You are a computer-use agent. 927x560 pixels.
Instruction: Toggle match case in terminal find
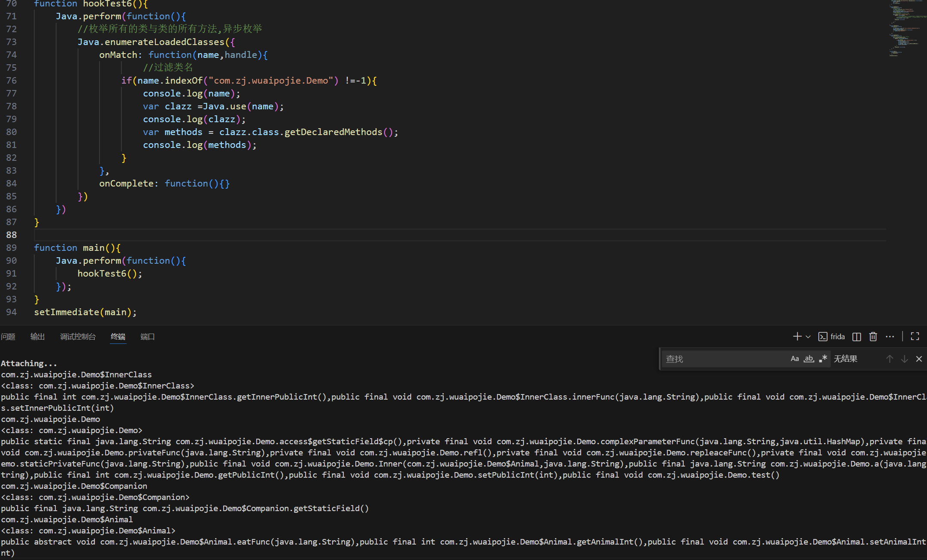point(795,359)
